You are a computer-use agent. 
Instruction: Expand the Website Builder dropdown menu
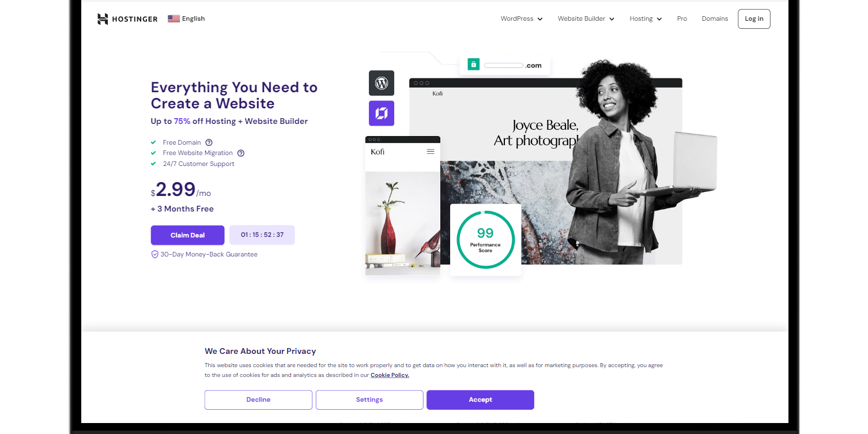[586, 19]
